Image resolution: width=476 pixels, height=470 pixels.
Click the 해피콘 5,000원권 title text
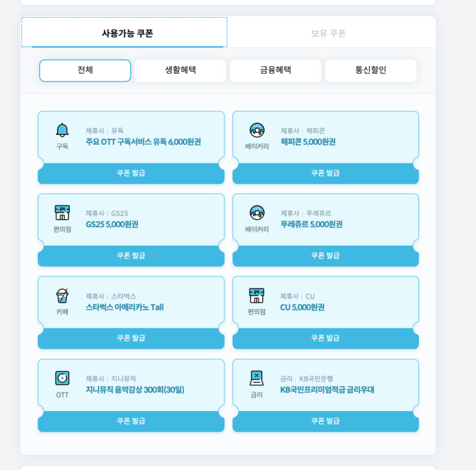pos(308,142)
